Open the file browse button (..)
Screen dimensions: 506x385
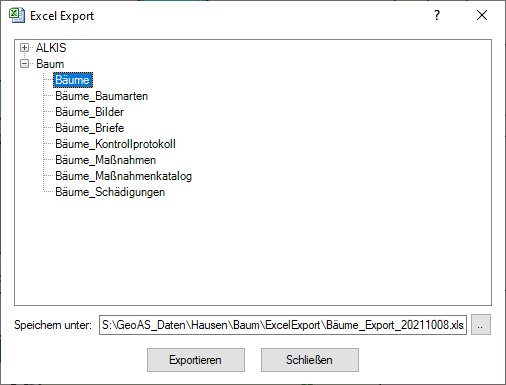tap(481, 325)
